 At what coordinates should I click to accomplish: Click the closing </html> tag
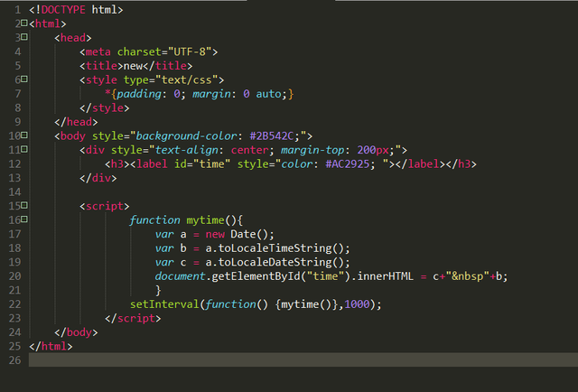click(51, 346)
